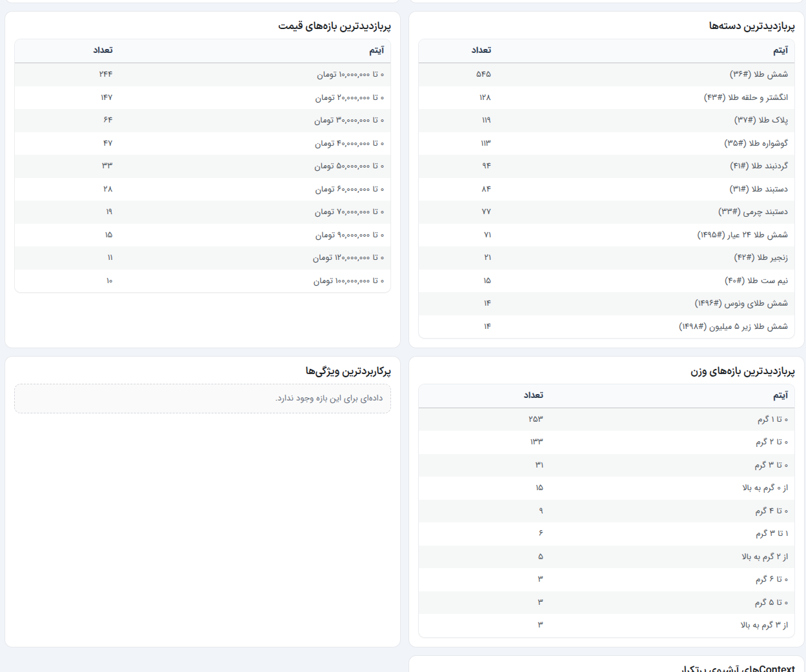This screenshot has height=672, width=806.
Task: Select the '۰ تا ۱۲۰,۰۰۰,۰۰۰ تومان' range
Action: [x=203, y=257]
